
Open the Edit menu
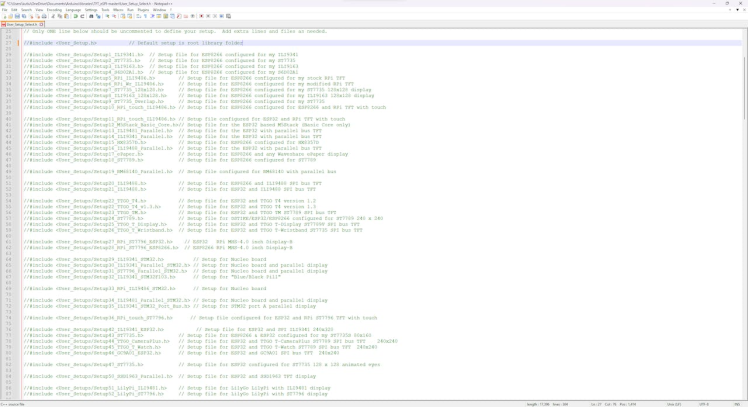point(14,10)
